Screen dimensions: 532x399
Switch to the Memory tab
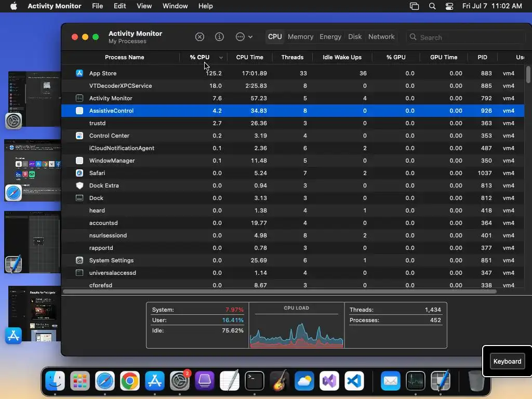300,37
